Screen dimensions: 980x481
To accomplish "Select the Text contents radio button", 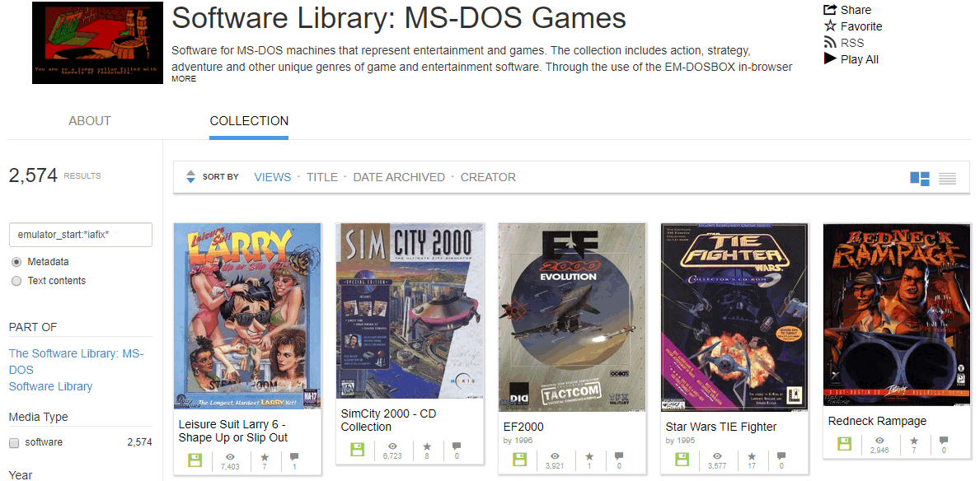I will tap(16, 281).
